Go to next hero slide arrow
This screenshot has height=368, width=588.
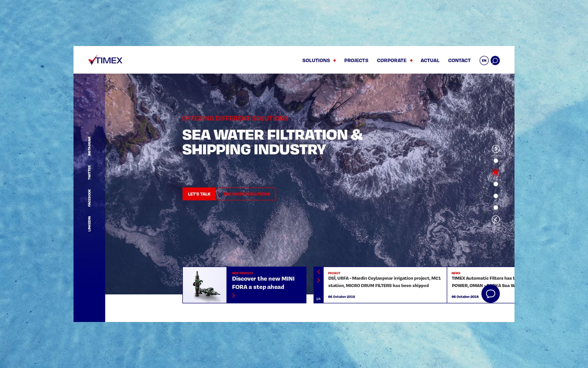[496, 149]
